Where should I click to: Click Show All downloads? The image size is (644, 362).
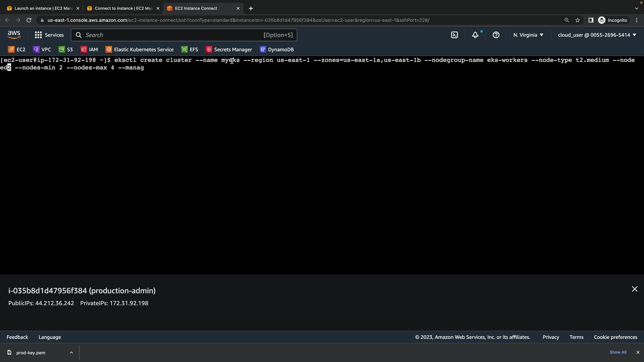[x=618, y=352]
